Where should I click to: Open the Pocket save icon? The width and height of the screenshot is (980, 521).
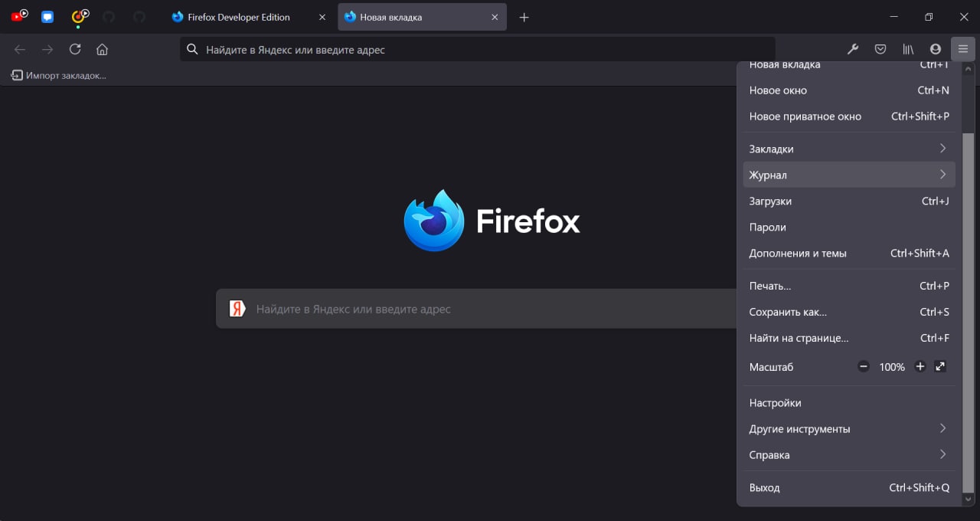880,50
